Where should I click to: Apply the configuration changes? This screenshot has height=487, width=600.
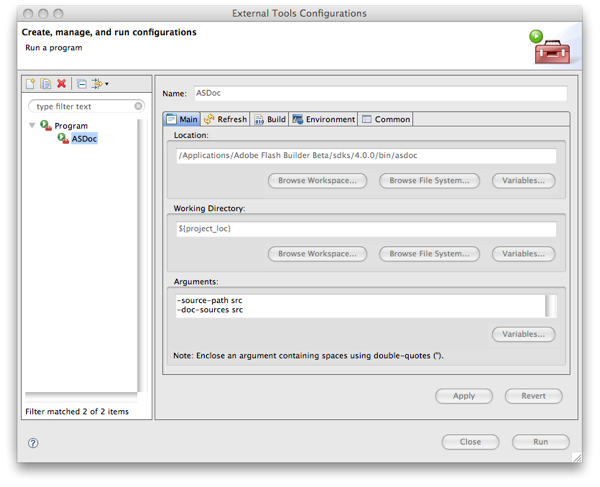point(464,396)
